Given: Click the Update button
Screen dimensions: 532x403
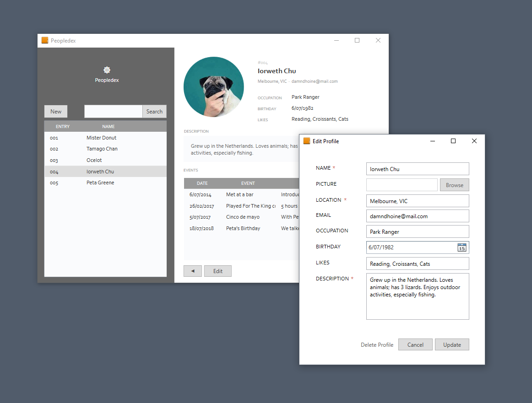Looking at the screenshot, I should (x=451, y=345).
